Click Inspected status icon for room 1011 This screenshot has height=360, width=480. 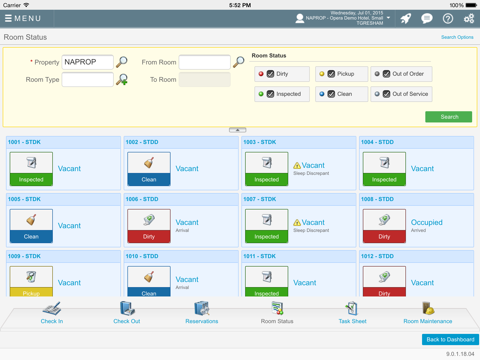(267, 281)
